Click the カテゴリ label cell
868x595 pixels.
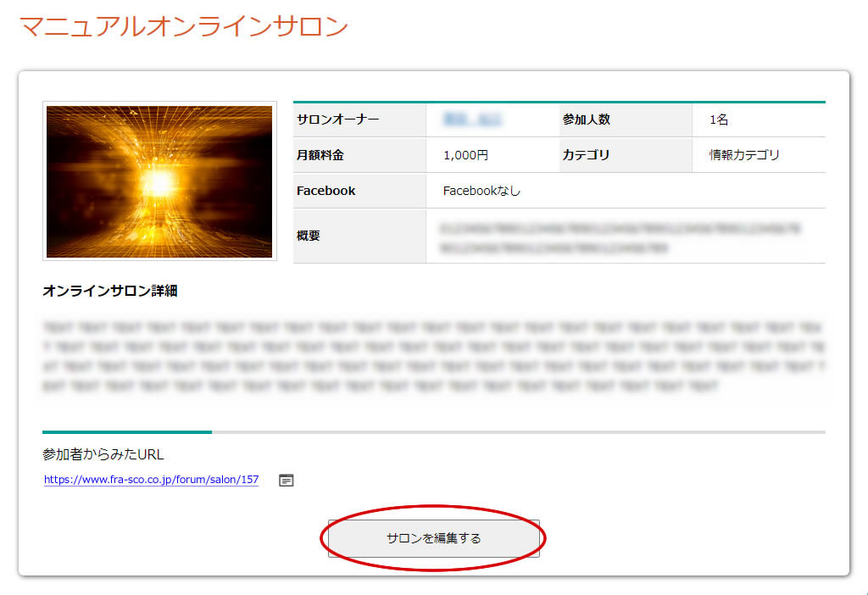point(626,155)
